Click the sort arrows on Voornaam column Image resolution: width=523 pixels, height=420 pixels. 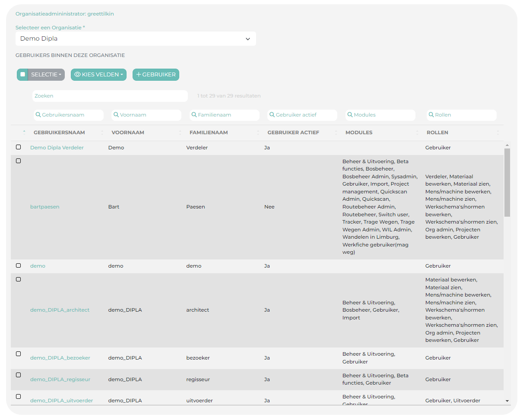coord(180,133)
